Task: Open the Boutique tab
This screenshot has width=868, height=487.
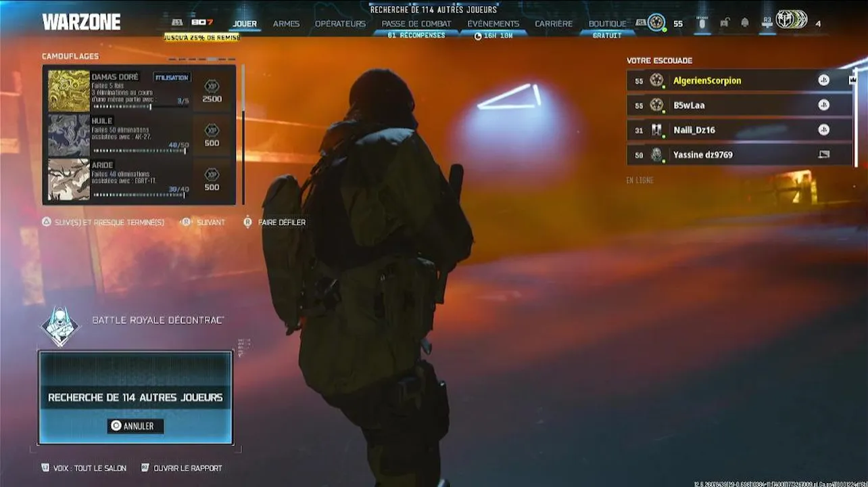Action: 607,24
